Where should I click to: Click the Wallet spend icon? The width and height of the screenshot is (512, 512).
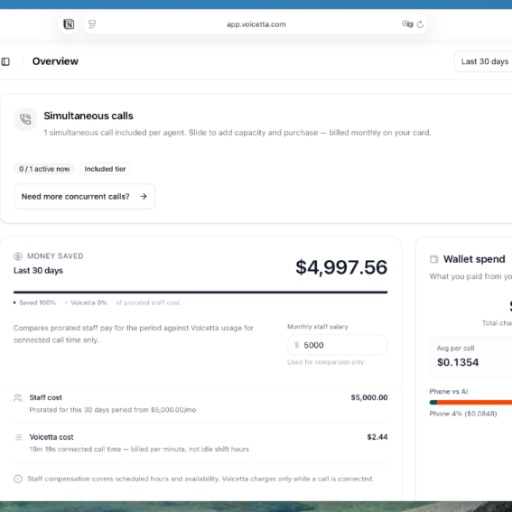tap(434, 259)
